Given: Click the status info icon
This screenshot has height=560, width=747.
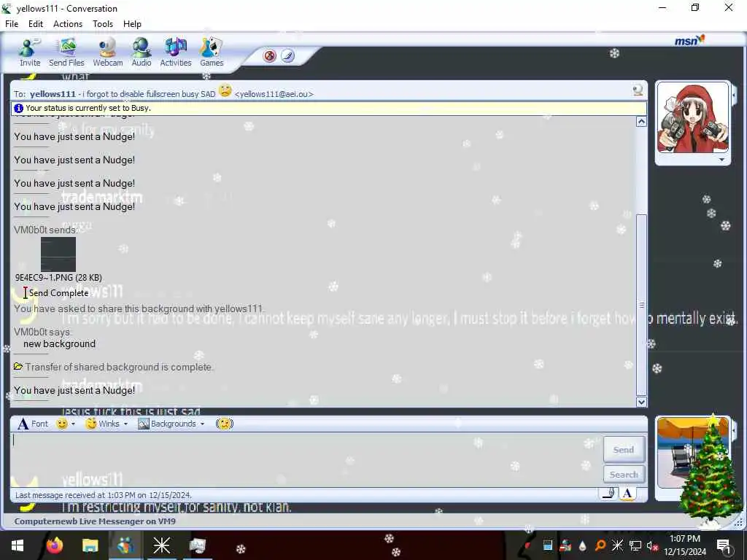Looking at the screenshot, I should [18, 108].
